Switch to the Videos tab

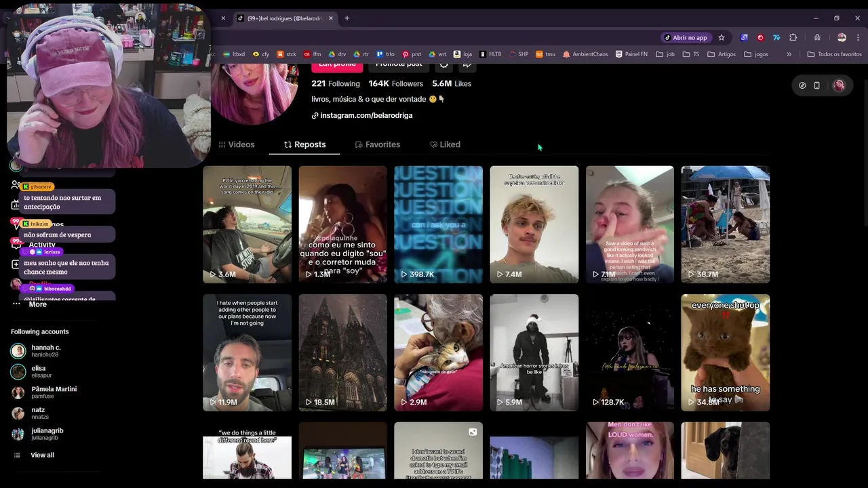coord(237,144)
